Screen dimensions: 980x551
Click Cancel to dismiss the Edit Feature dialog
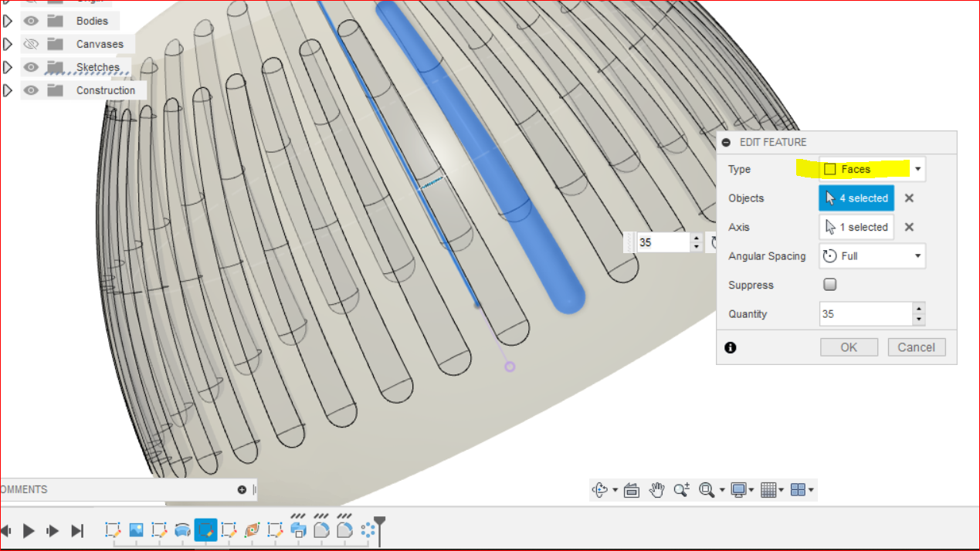click(x=916, y=346)
